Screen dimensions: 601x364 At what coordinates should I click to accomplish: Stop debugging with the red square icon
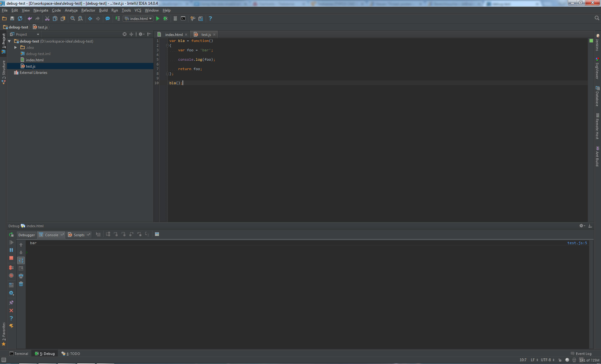[x=11, y=258]
